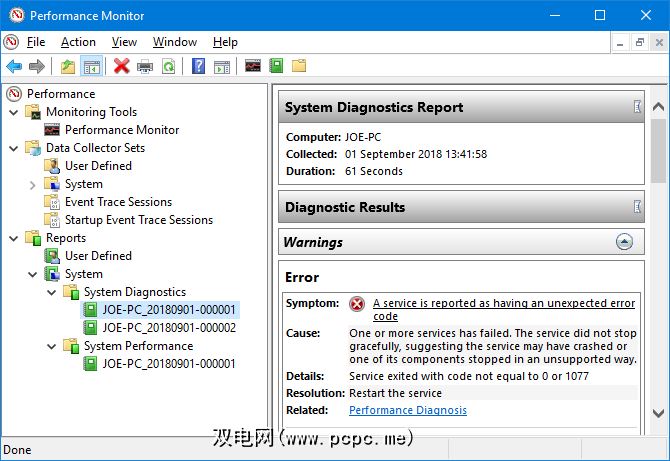Click the Monitoring Tools folder icon

click(x=33, y=112)
